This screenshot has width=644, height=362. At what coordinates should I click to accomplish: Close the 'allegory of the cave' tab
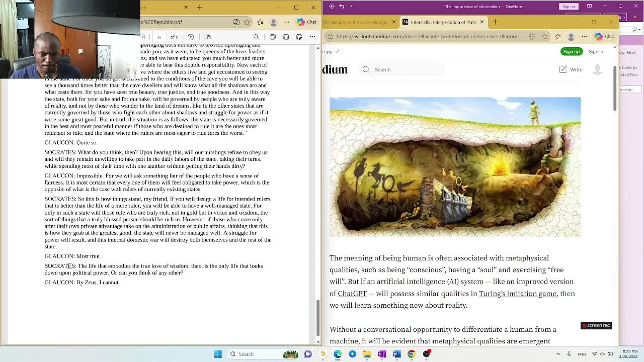pyautogui.click(x=394, y=22)
